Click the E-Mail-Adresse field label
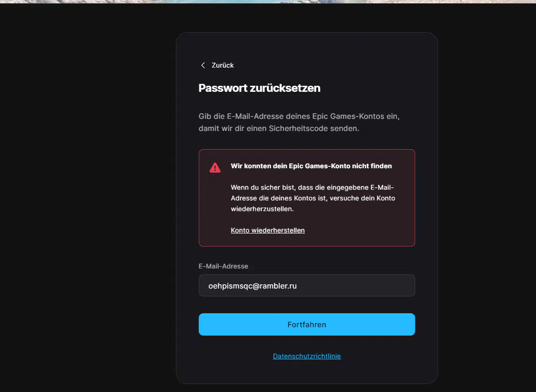Screen dimensions: 536x392 point(223,266)
